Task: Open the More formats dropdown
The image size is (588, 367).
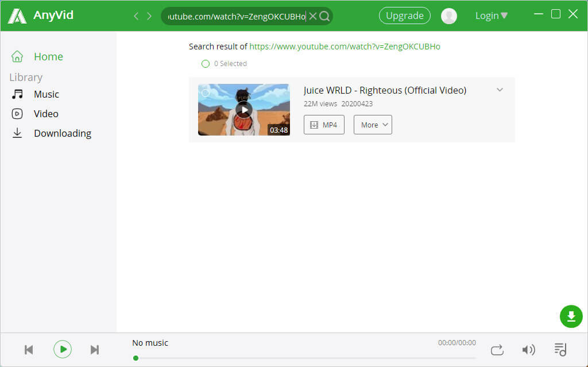Action: [373, 125]
